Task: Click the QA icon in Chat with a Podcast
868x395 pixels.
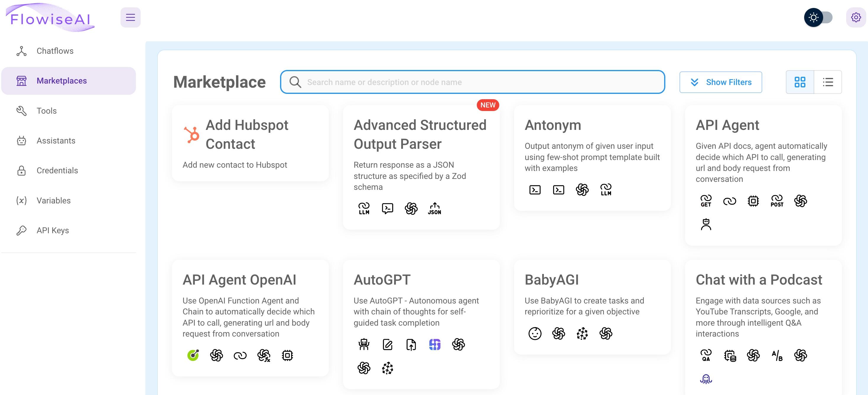Action: click(x=706, y=356)
